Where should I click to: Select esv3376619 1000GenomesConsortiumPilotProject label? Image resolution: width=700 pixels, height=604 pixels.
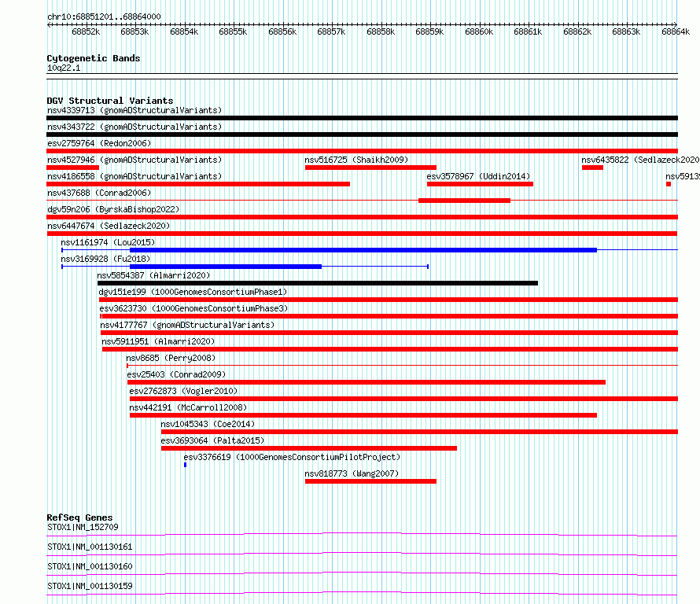[x=292, y=457]
